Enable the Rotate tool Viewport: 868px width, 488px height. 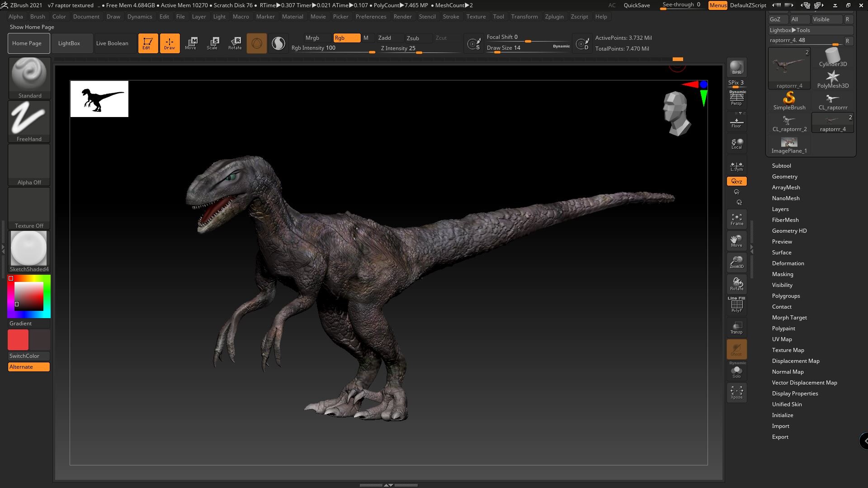click(235, 43)
